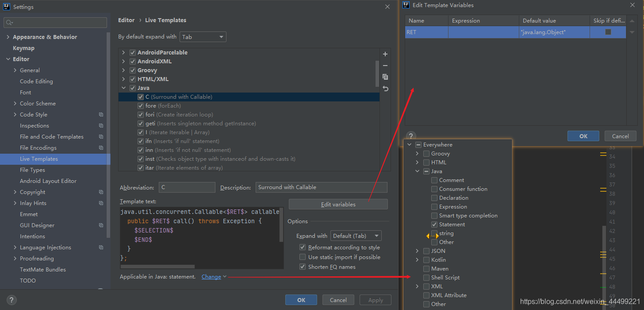Enable Shell Script context checkbox
This screenshot has width=644, height=310.
point(426,278)
